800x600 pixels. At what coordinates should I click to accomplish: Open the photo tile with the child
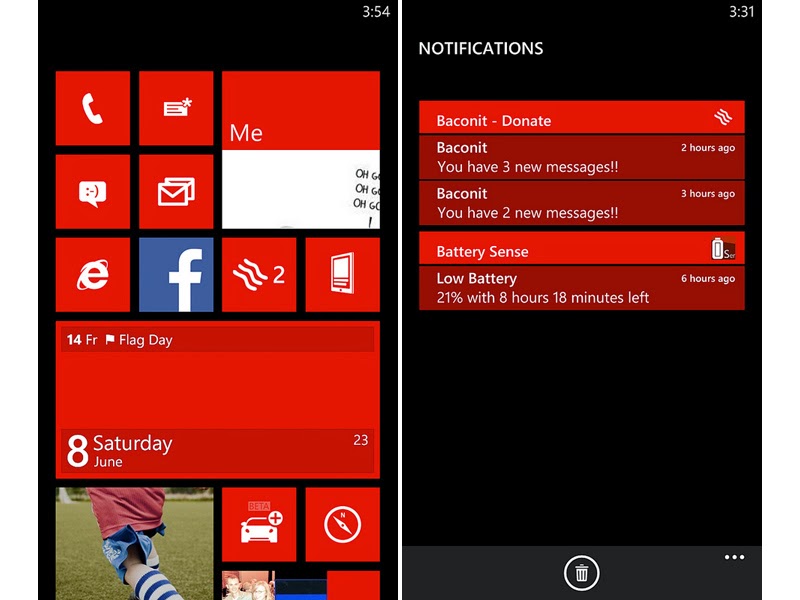134,542
